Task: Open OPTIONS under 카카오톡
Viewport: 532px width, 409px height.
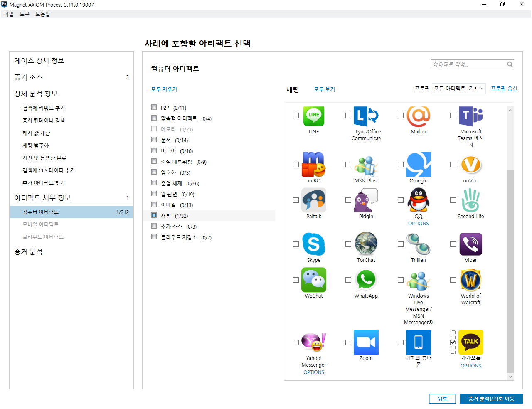Action: point(471,366)
